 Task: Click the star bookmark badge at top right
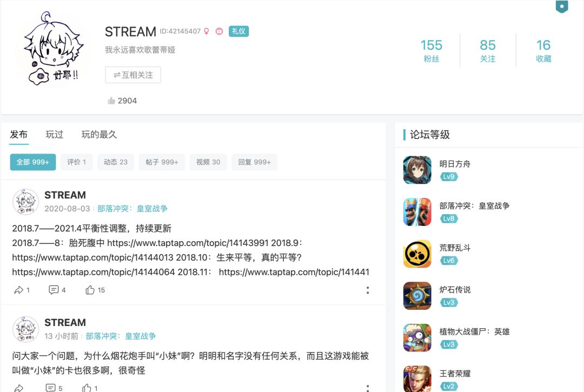tap(562, 6)
